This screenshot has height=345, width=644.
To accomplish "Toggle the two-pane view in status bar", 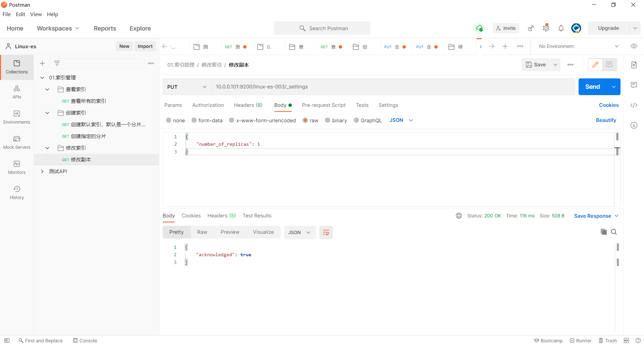I will point(626,341).
